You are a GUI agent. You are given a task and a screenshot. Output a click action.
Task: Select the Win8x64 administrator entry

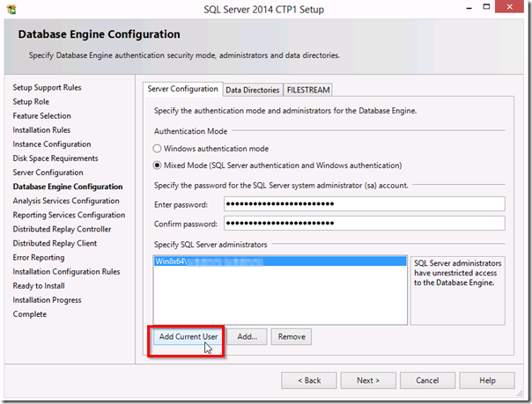click(x=280, y=261)
